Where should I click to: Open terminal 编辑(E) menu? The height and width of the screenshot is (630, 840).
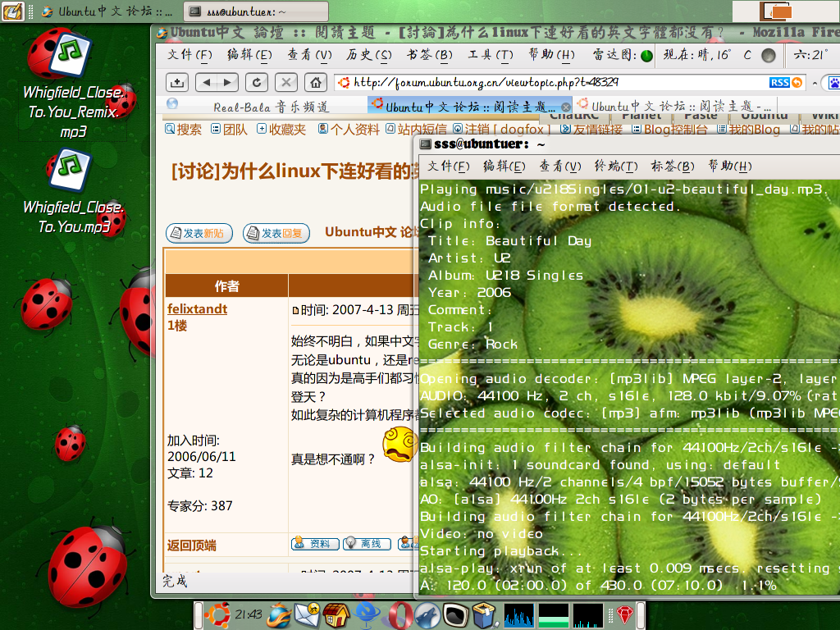[x=504, y=166]
